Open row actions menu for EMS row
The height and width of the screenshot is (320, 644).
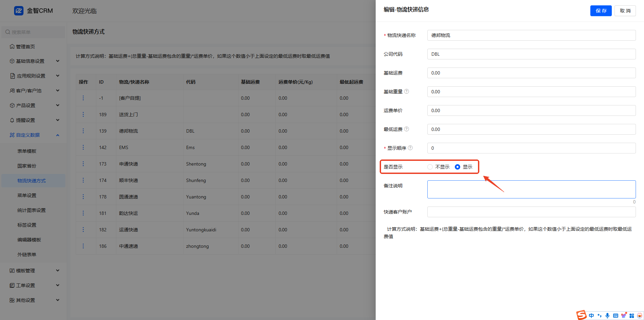click(x=83, y=147)
